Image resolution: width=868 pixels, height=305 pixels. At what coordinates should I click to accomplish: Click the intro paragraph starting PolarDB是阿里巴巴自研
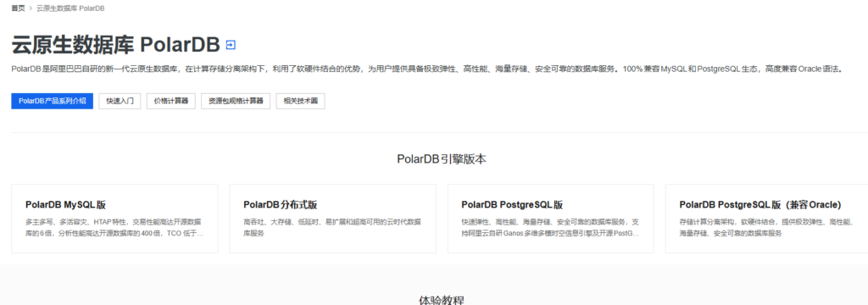point(426,69)
